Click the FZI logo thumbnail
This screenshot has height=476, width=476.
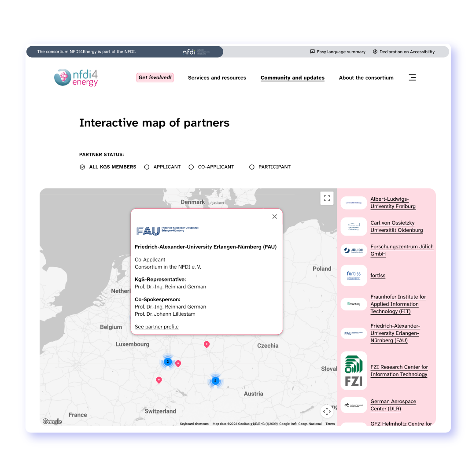(354, 371)
